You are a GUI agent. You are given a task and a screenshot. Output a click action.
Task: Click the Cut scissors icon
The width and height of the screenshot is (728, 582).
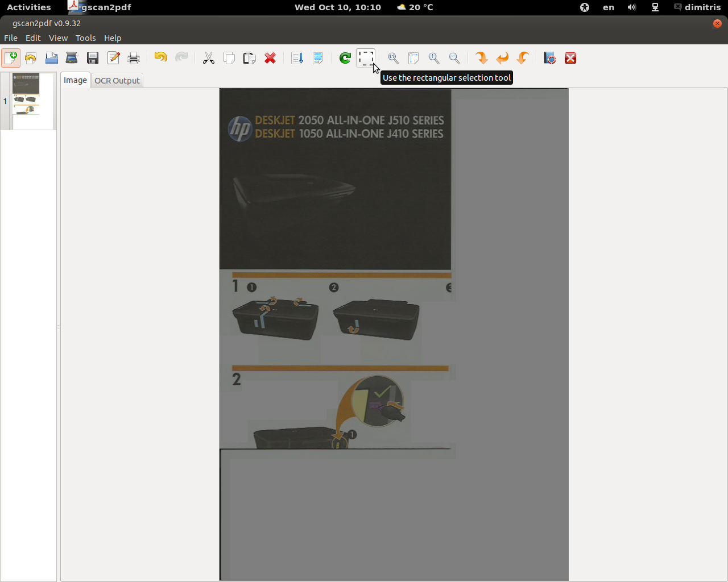[209, 58]
